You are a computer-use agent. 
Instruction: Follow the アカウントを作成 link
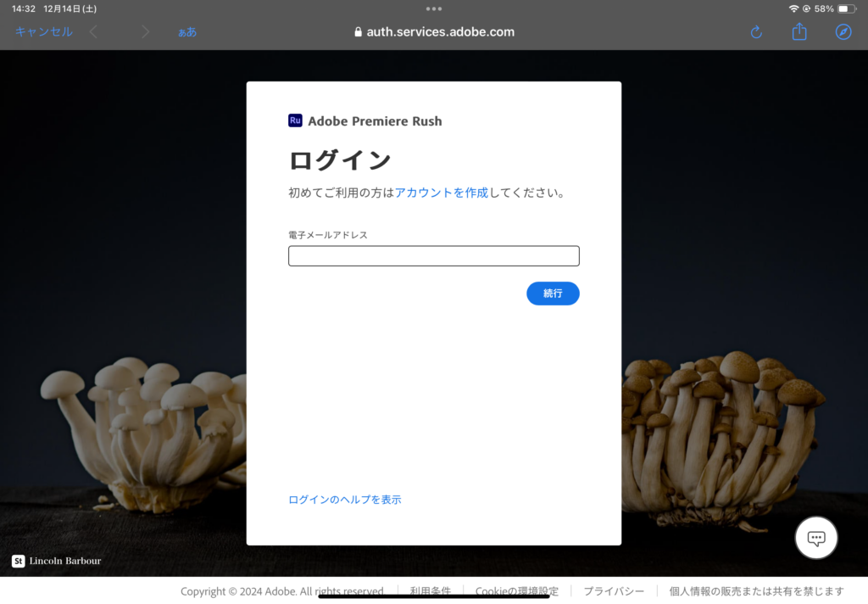(441, 193)
